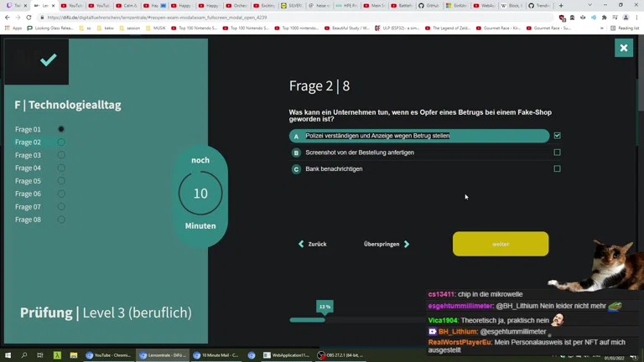Check answer A 'Polizei verständigen' checkbox

557,136
